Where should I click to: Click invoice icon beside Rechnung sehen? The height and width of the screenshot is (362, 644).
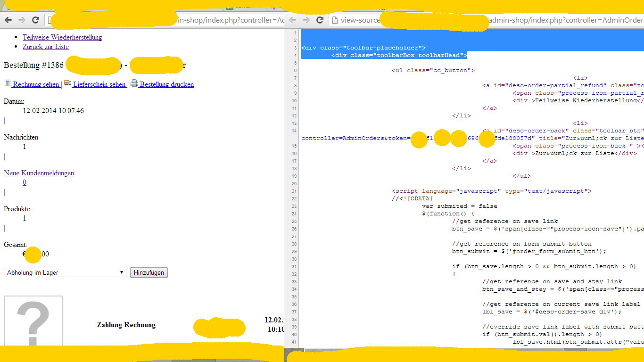7,83
